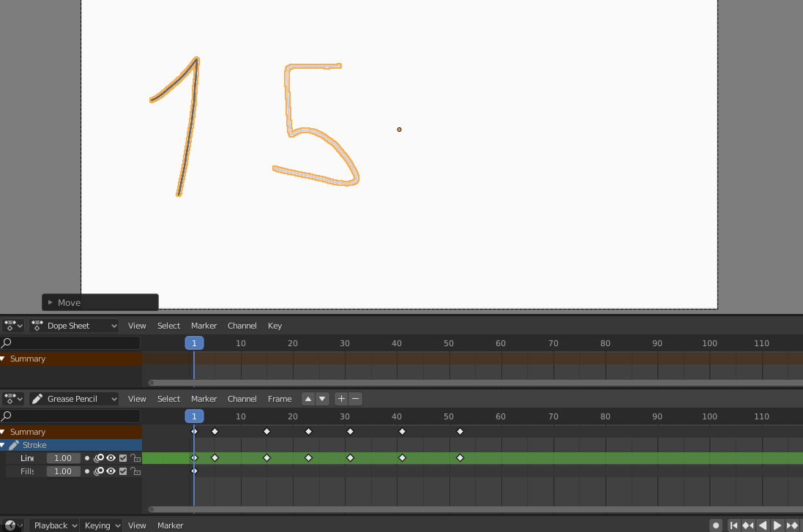Image resolution: width=803 pixels, height=532 pixels.
Task: Edit the Line channel opacity value field
Action: pos(64,458)
